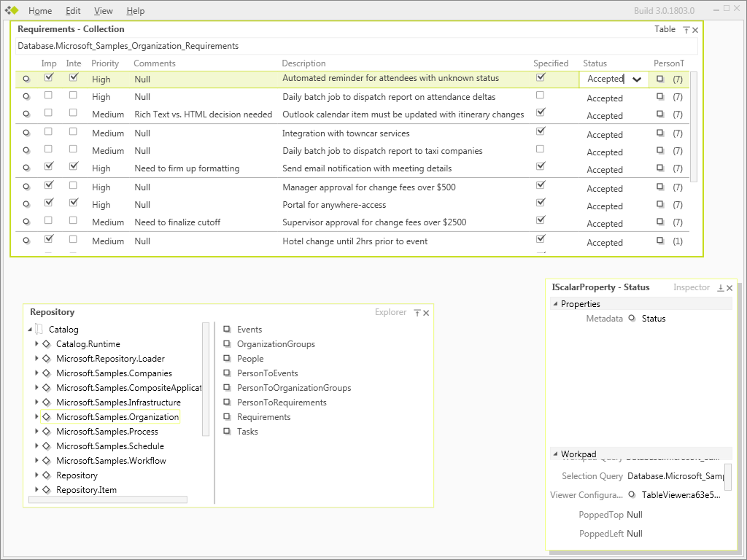Check Specified for Daily batch attendance deltas row
Screen dimensions: 747x560
[540, 96]
